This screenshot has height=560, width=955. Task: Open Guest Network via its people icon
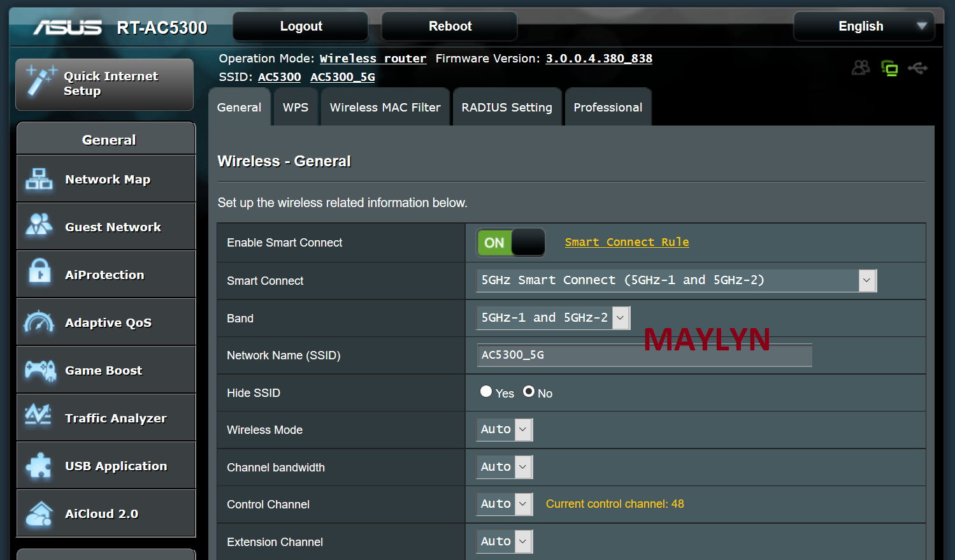39,226
